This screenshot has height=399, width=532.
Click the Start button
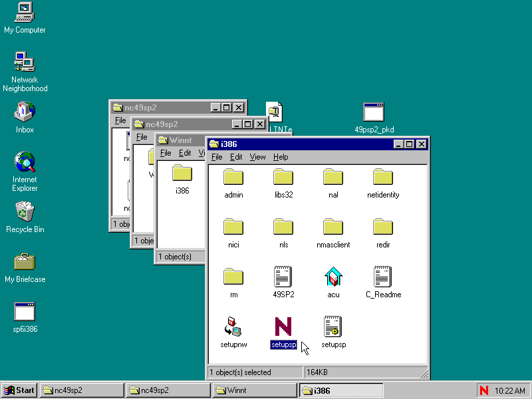pyautogui.click(x=19, y=390)
